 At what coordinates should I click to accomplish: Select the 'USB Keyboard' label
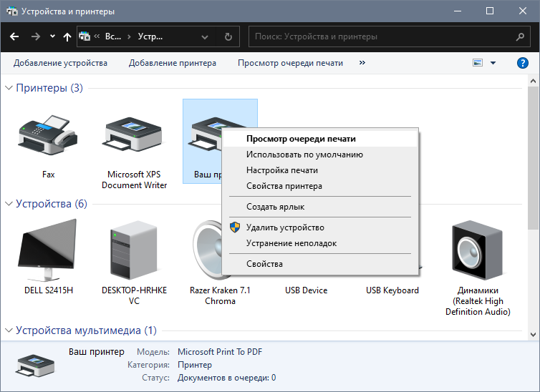click(392, 290)
